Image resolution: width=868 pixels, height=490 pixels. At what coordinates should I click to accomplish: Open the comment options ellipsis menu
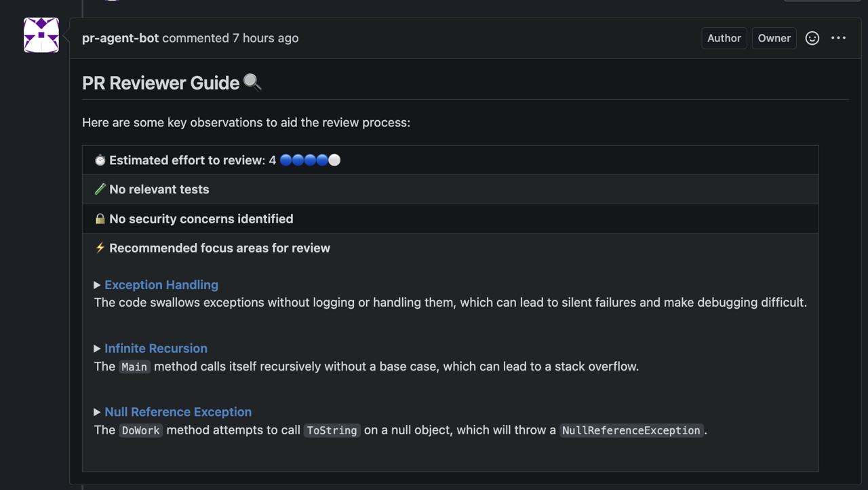(838, 38)
